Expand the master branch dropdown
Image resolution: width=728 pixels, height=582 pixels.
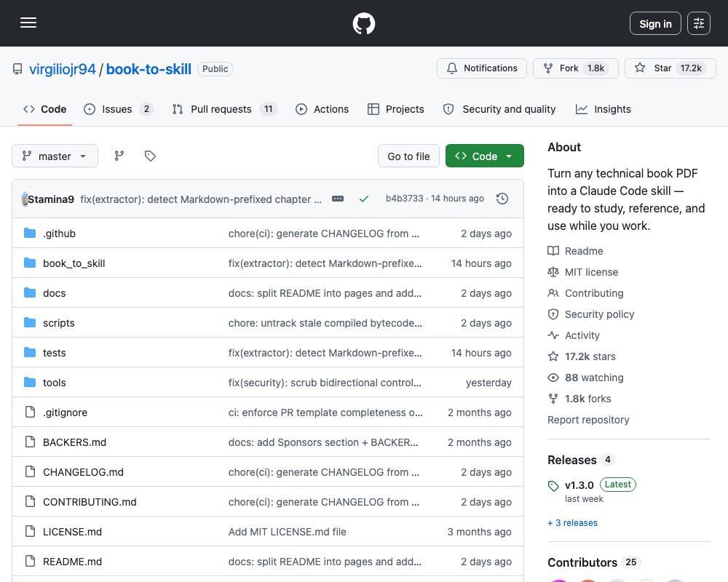pyautogui.click(x=55, y=156)
